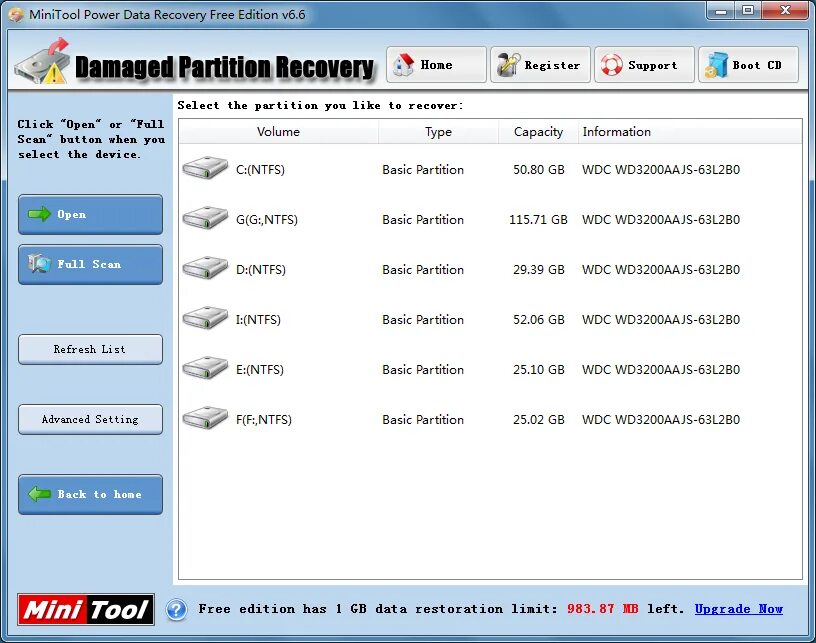Click the 29.39 GB capacity cell

point(539,269)
